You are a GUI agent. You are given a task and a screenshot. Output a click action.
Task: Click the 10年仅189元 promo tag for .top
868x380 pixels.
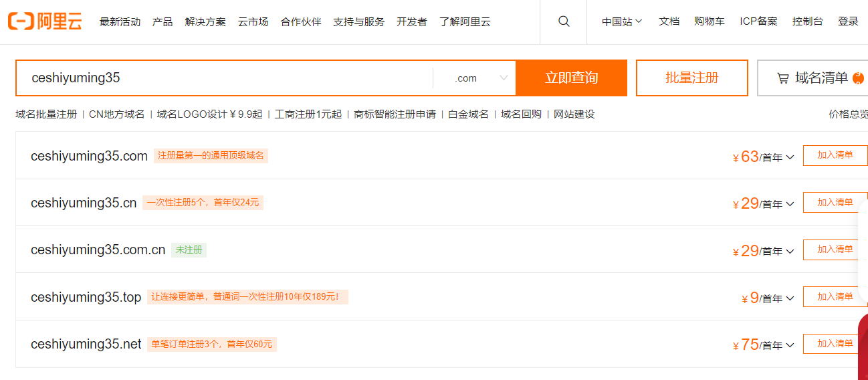[x=247, y=297]
